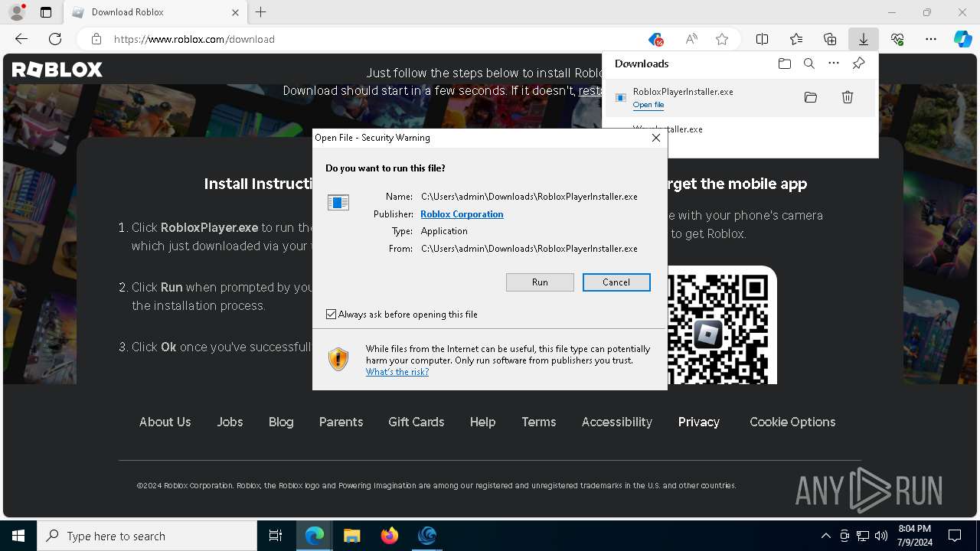Open notification center
Image resolution: width=980 pixels, height=551 pixels.
[955, 536]
